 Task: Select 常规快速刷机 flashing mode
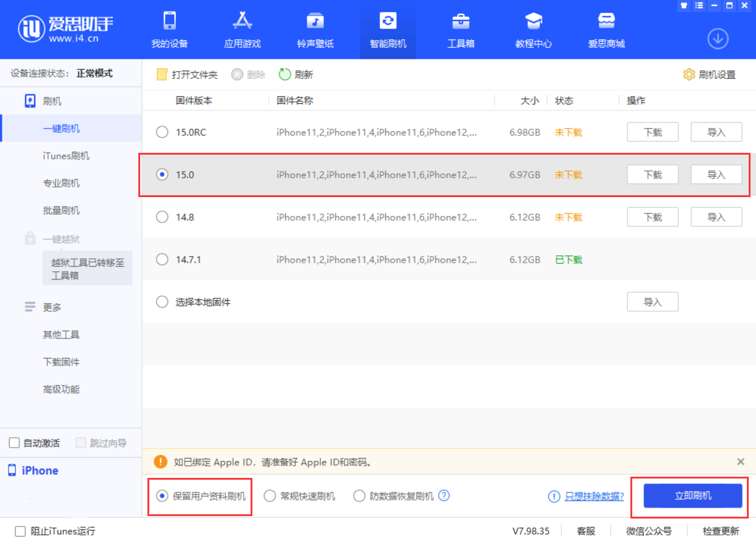coord(269,495)
